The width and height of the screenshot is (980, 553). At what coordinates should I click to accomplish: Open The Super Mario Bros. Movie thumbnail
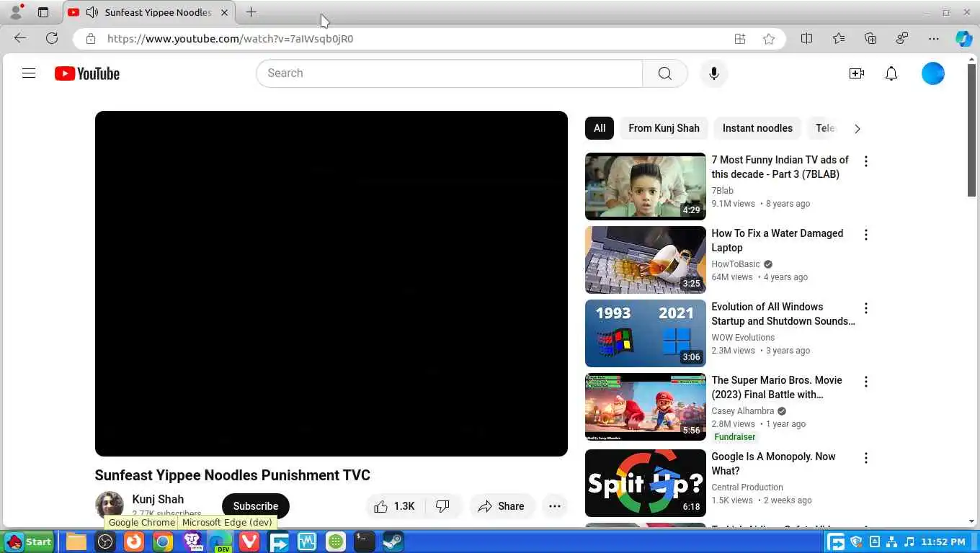[646, 407]
